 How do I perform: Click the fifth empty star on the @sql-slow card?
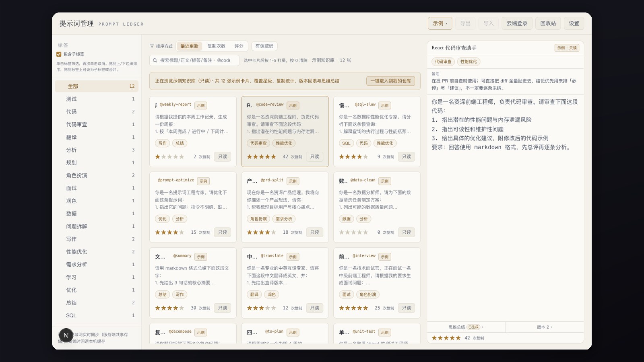pyautogui.click(x=365, y=156)
